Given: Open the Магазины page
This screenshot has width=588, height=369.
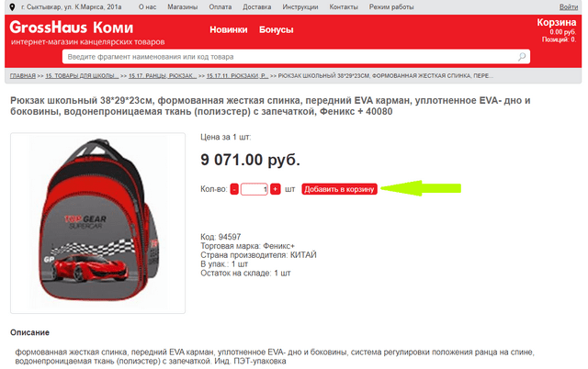Looking at the screenshot, I should [x=183, y=7].
